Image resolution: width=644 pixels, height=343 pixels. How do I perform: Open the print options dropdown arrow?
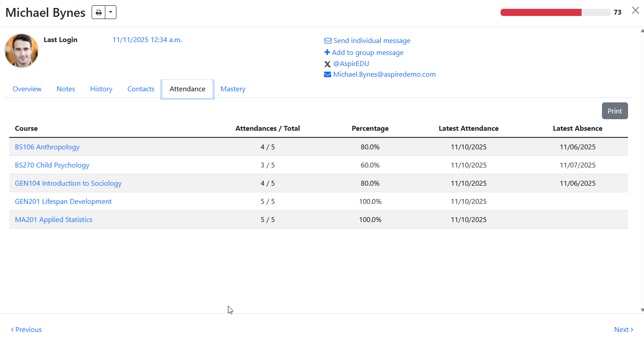(x=111, y=12)
